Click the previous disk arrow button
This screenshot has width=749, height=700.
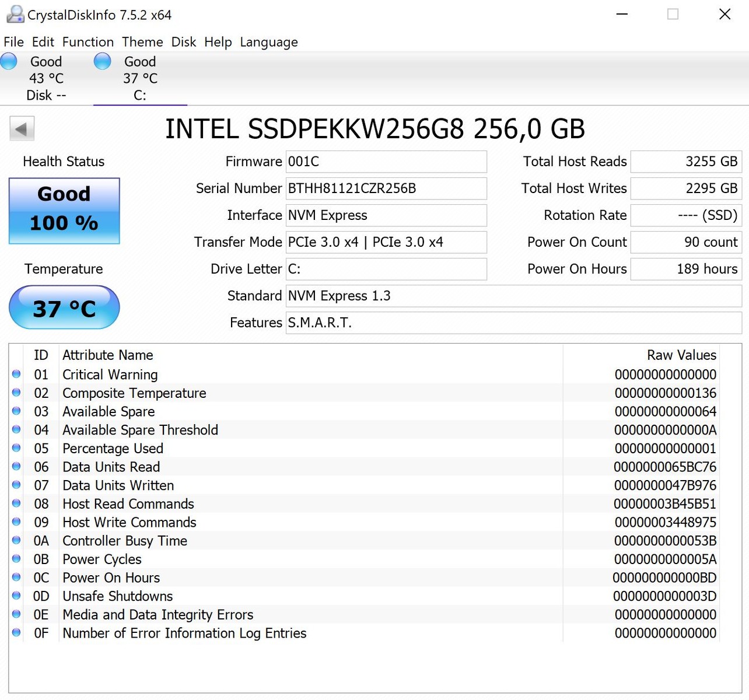[22, 128]
